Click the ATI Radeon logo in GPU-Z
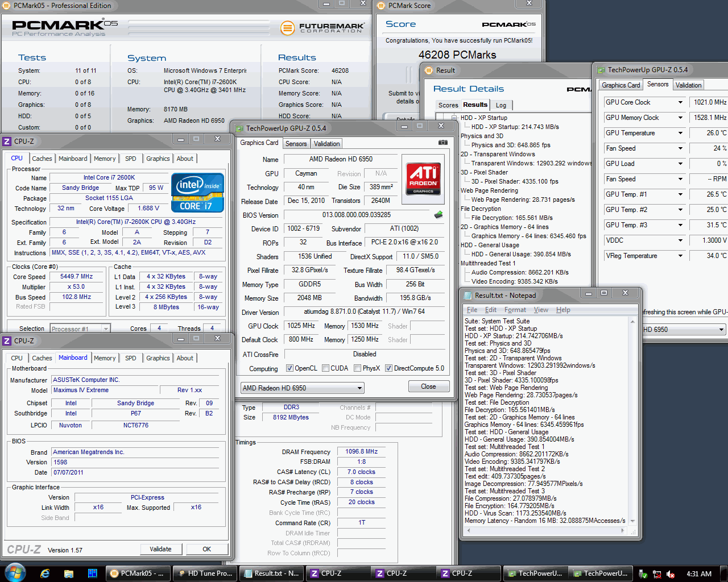 [423, 178]
